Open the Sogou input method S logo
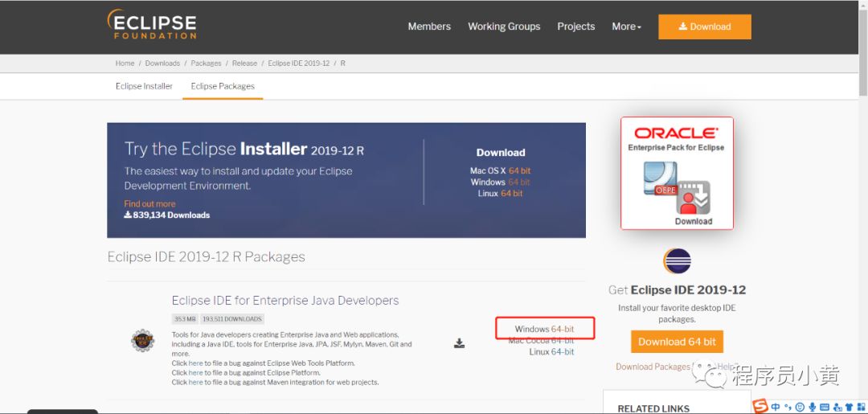This screenshot has height=414, width=868. click(x=761, y=407)
